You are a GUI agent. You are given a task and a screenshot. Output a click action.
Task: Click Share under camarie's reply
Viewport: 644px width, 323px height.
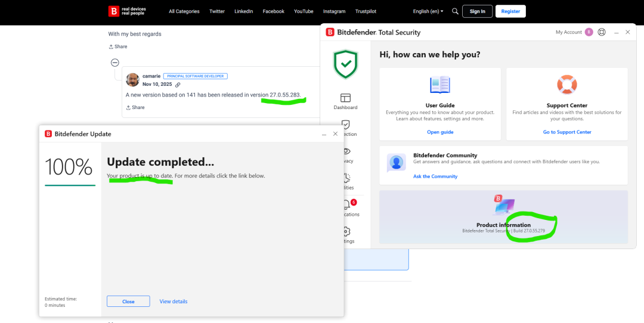pos(135,107)
